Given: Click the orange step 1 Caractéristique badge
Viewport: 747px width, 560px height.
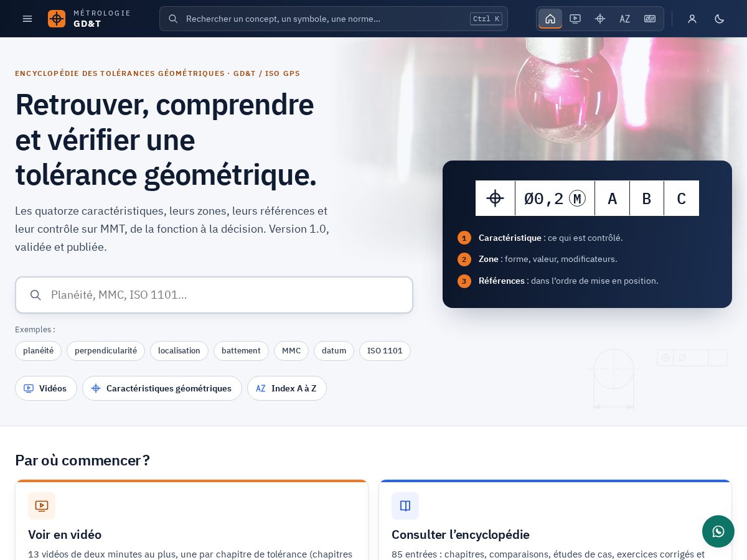Looking at the screenshot, I should [x=464, y=238].
